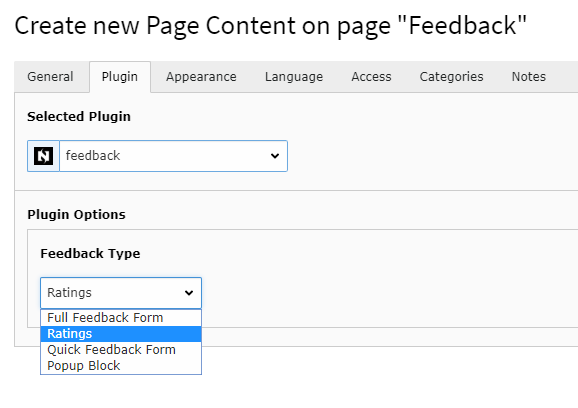The image size is (578, 408).
Task: Choose the Popup Block option
Action: pos(121,366)
